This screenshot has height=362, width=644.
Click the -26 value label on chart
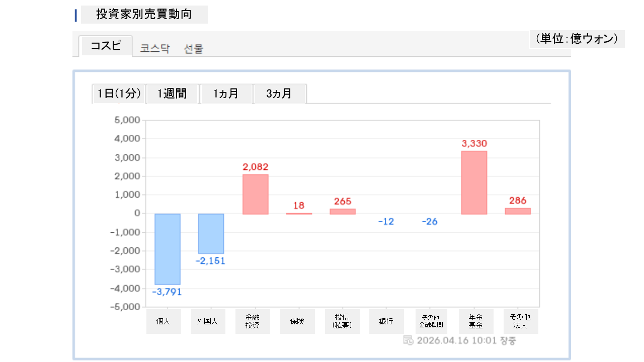430,222
